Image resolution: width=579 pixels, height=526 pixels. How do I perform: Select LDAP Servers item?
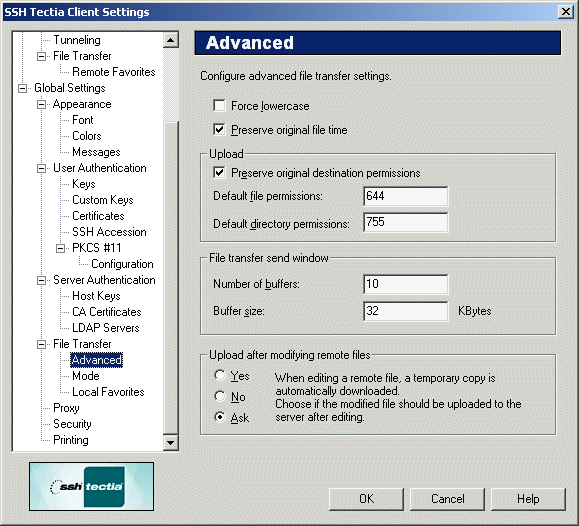click(x=106, y=328)
